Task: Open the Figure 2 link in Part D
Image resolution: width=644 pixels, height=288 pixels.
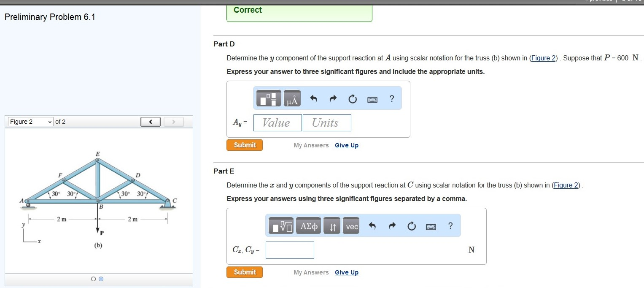Action: (543, 58)
